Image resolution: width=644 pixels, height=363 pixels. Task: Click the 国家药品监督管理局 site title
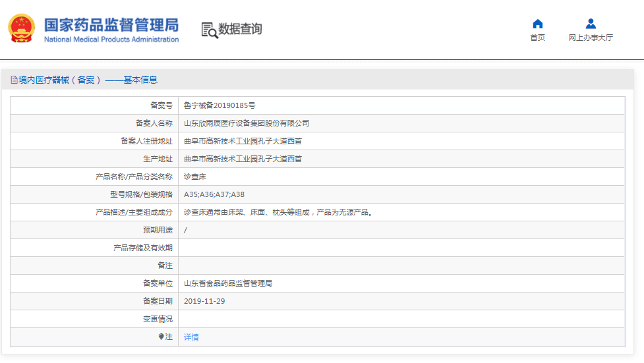coord(111,24)
